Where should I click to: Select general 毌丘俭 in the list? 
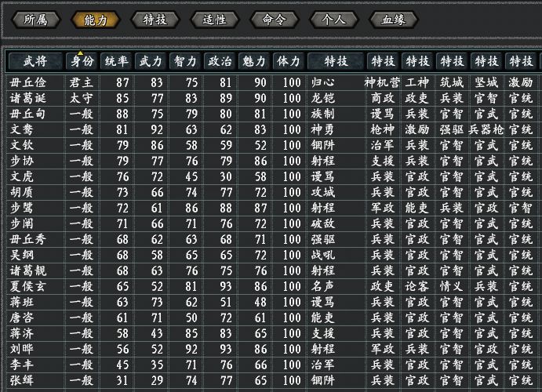(274, 82)
